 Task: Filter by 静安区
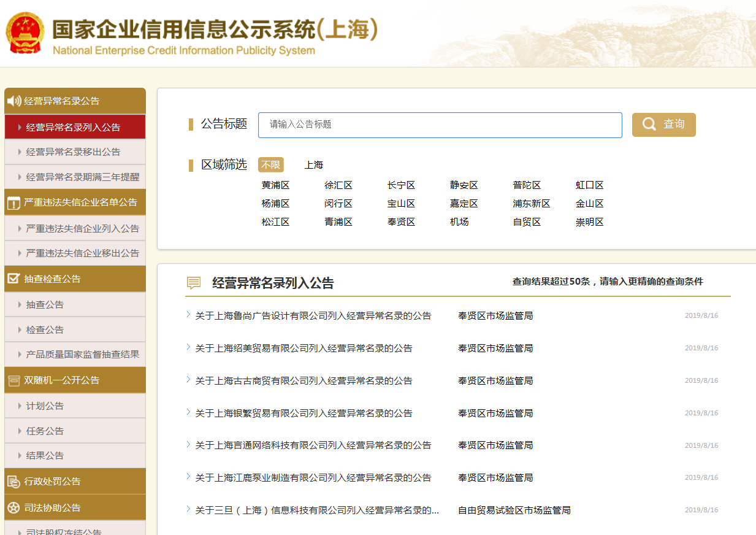(x=464, y=185)
